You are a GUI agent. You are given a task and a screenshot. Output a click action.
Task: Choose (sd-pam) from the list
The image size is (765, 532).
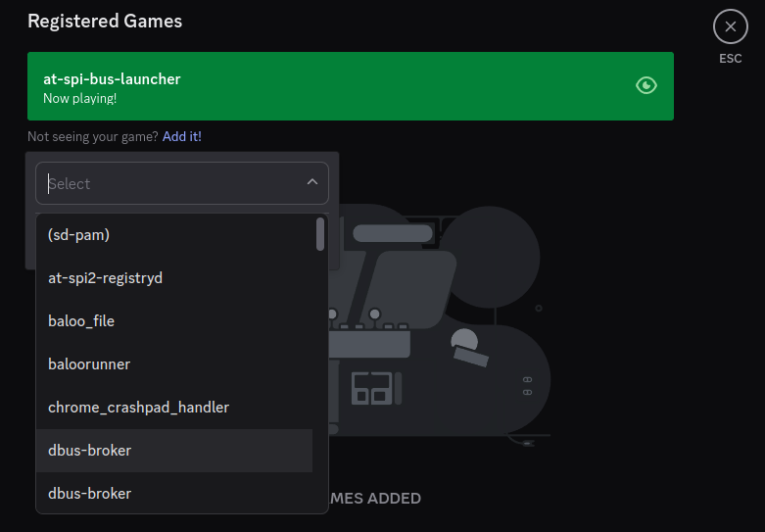pos(174,235)
